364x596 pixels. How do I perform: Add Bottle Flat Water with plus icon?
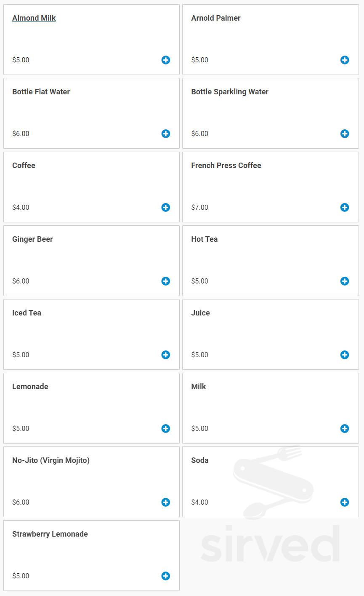click(166, 134)
